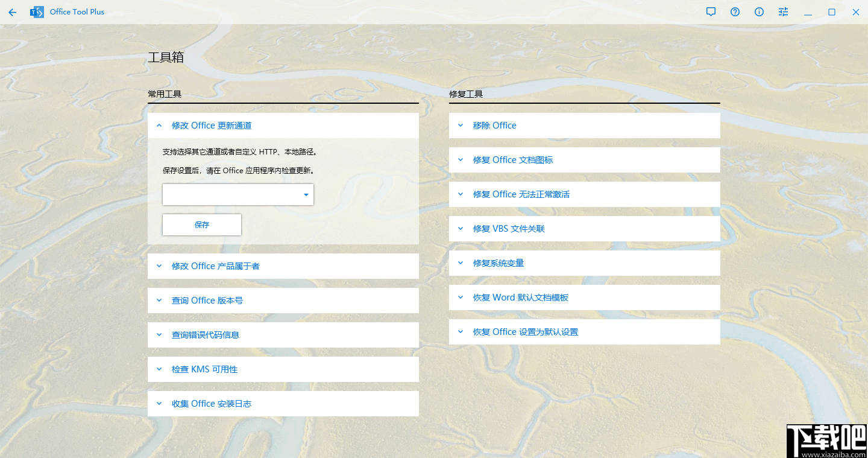
Task: Click the Office Tool Plus logo icon
Action: (x=36, y=11)
